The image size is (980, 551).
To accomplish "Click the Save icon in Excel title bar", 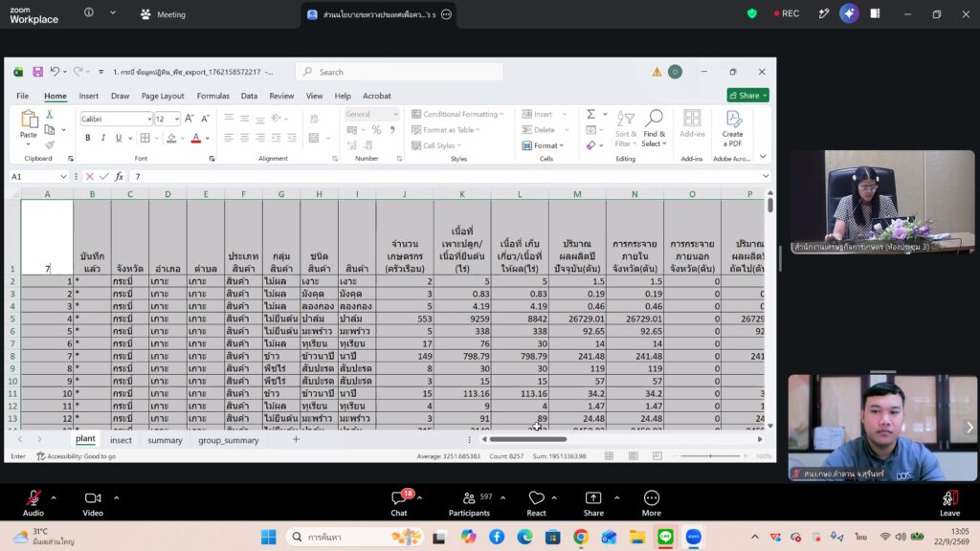I will [x=37, y=72].
